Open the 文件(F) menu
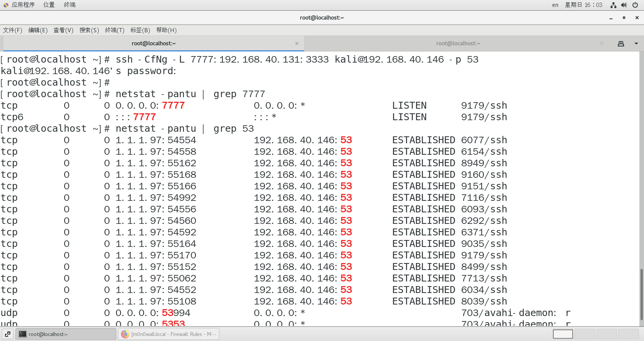Screen dimensions: 644x341 13,30
